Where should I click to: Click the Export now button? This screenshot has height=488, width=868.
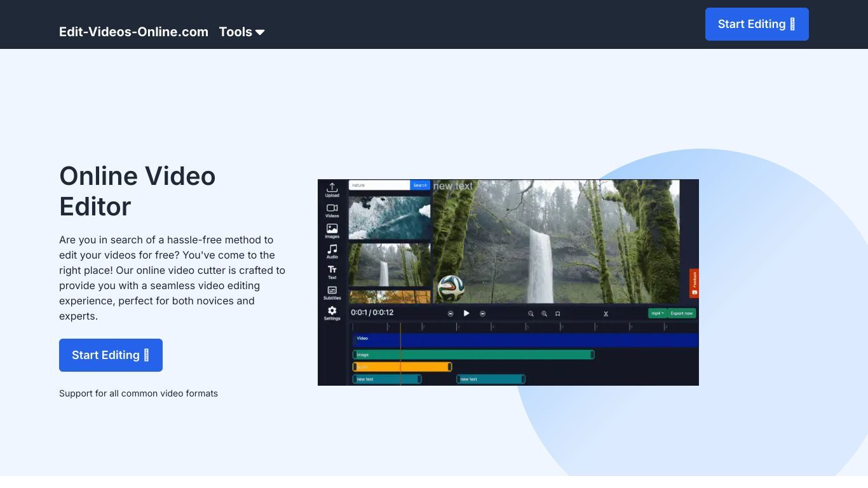682,313
